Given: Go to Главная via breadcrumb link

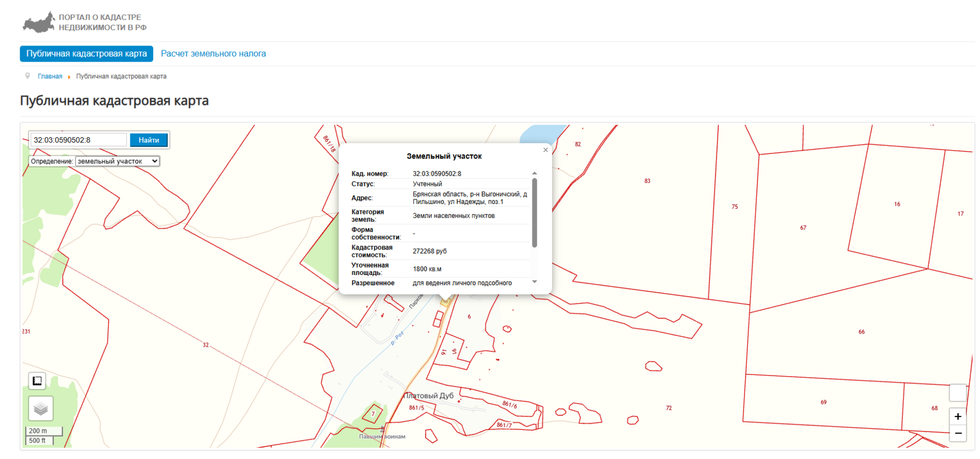Looking at the screenshot, I should point(50,77).
